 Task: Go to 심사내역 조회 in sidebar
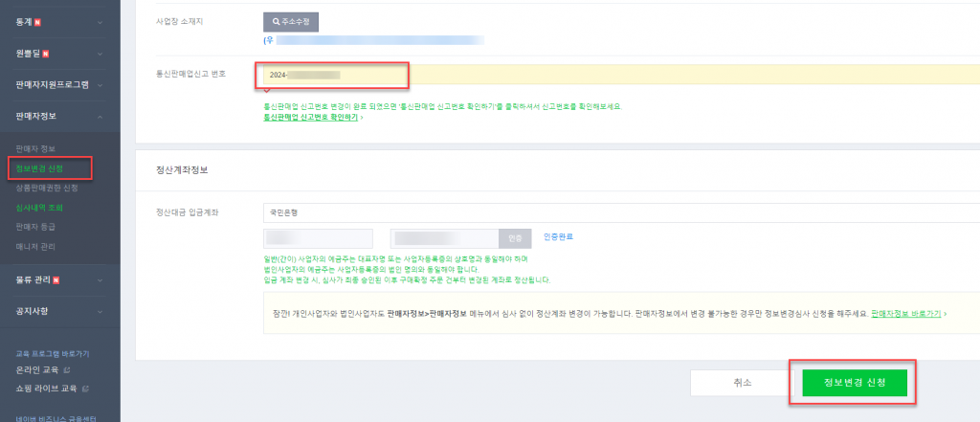click(x=39, y=208)
